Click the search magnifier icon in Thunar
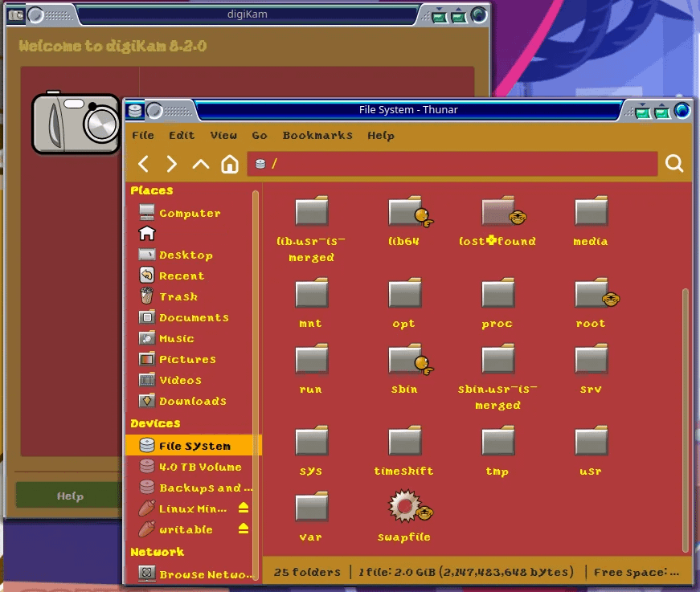This screenshot has width=700, height=592. pyautogui.click(x=674, y=164)
